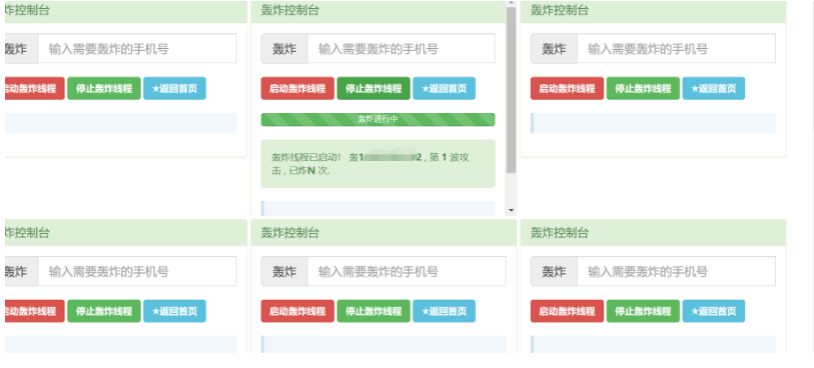Click the 轰炸 label in the bottom-middle panel
The height and width of the screenshot is (368, 814).
click(x=284, y=271)
